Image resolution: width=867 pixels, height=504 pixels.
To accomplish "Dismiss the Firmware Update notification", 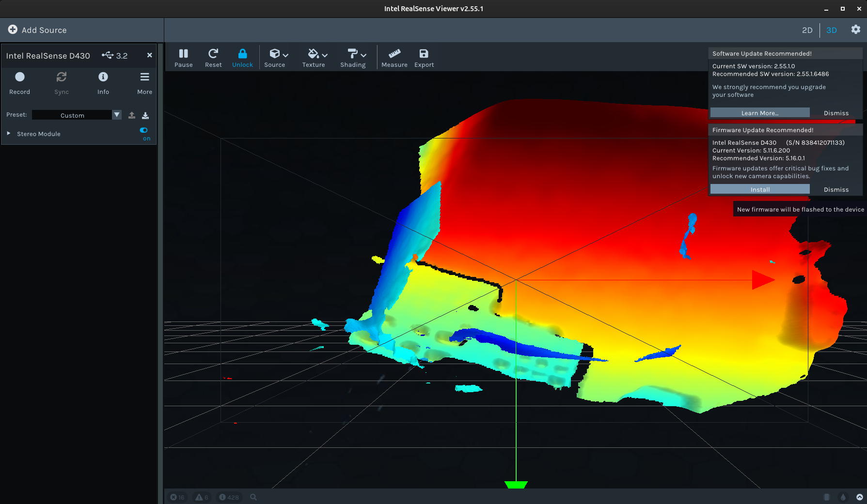I will pyautogui.click(x=836, y=189).
